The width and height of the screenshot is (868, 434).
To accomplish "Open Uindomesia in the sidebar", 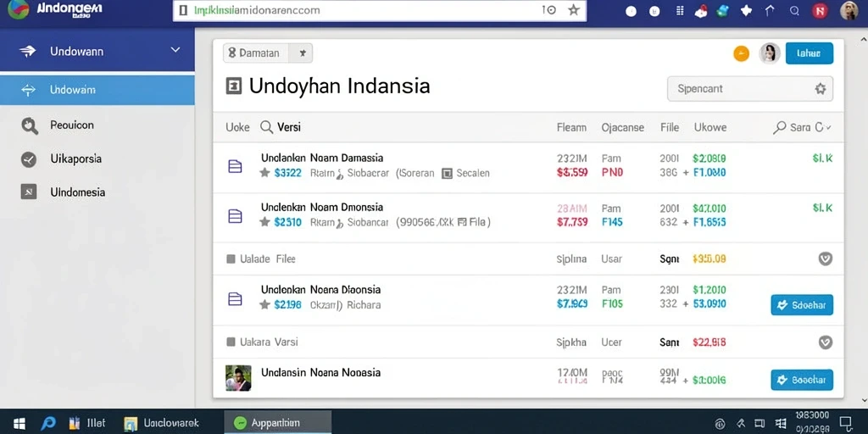I will pyautogui.click(x=77, y=192).
